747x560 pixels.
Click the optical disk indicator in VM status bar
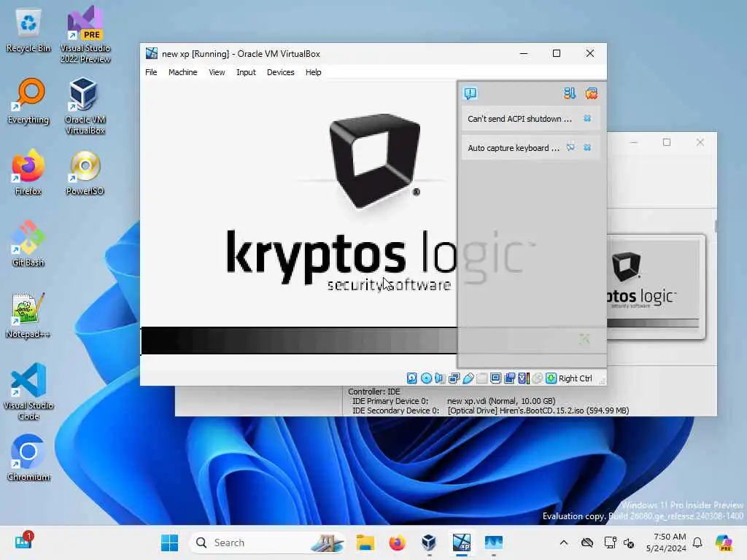pyautogui.click(x=426, y=378)
